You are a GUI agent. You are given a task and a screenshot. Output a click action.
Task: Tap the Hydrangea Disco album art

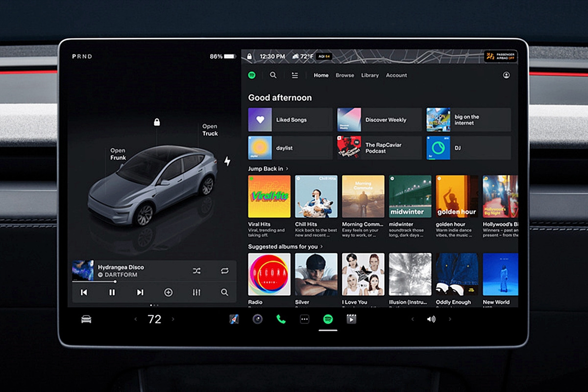[x=83, y=270]
